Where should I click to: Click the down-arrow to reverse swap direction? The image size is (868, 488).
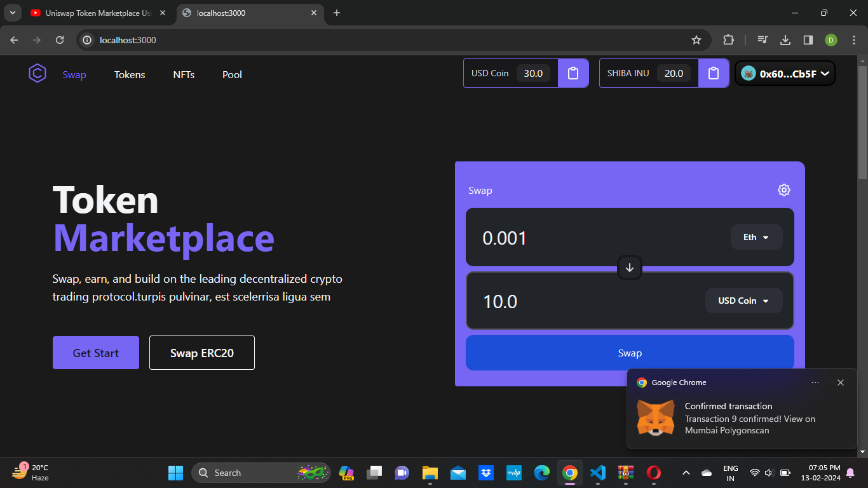[630, 268]
